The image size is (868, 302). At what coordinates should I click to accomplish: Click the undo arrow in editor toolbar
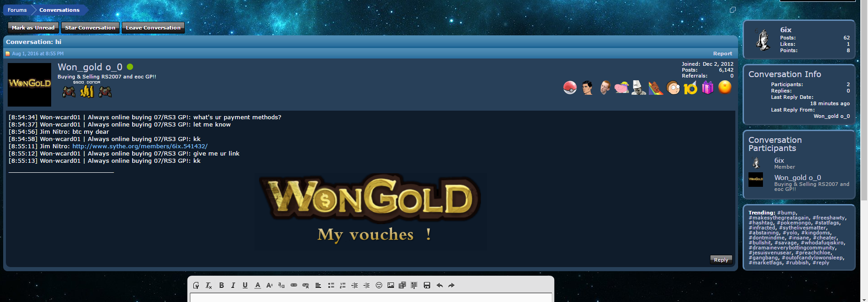click(439, 285)
